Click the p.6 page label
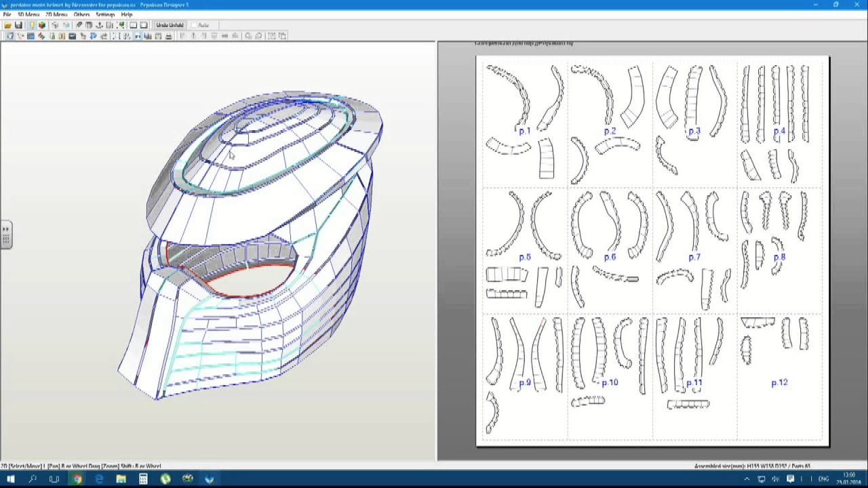Image resolution: width=868 pixels, height=488 pixels. [610, 257]
